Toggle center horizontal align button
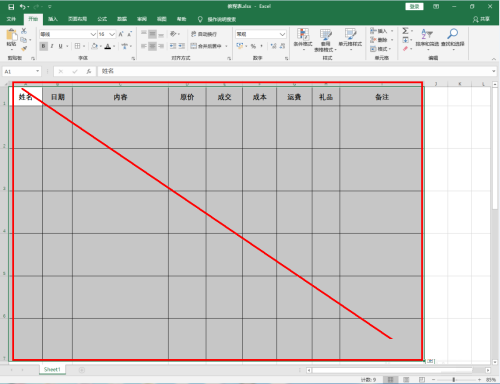500x384 pixels. point(152,46)
